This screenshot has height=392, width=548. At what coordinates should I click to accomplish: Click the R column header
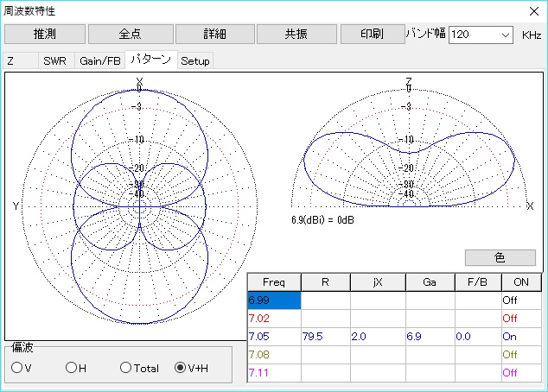click(326, 282)
